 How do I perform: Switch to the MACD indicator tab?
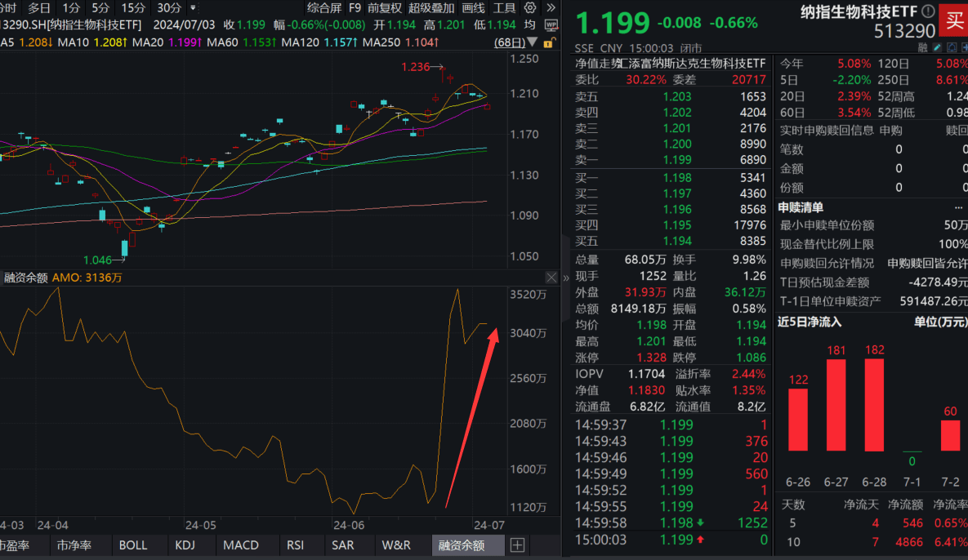(x=241, y=545)
